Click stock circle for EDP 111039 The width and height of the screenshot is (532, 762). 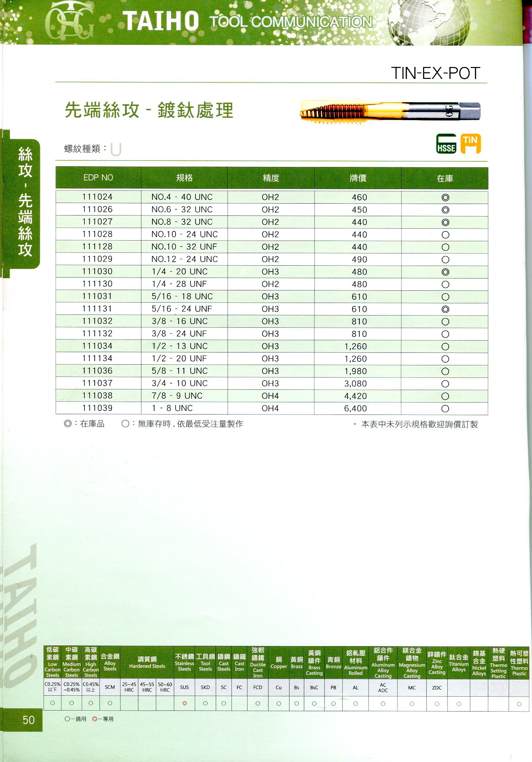445,409
